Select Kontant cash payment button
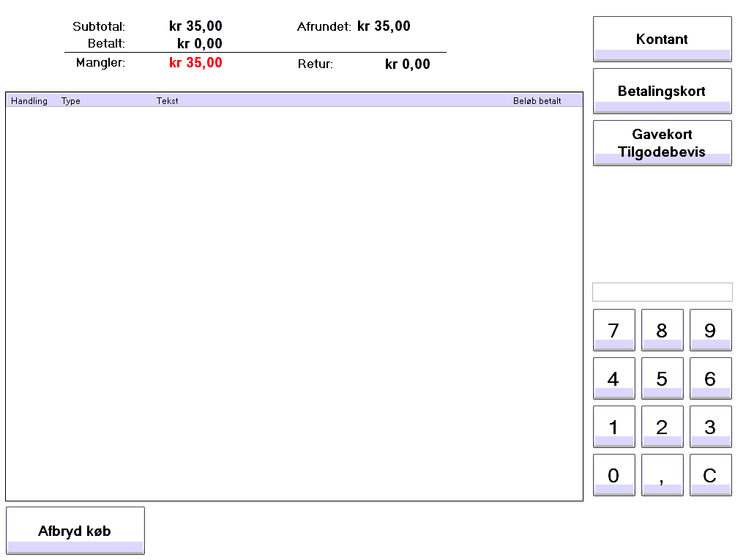Viewport: 746px width, 560px height. pos(662,40)
